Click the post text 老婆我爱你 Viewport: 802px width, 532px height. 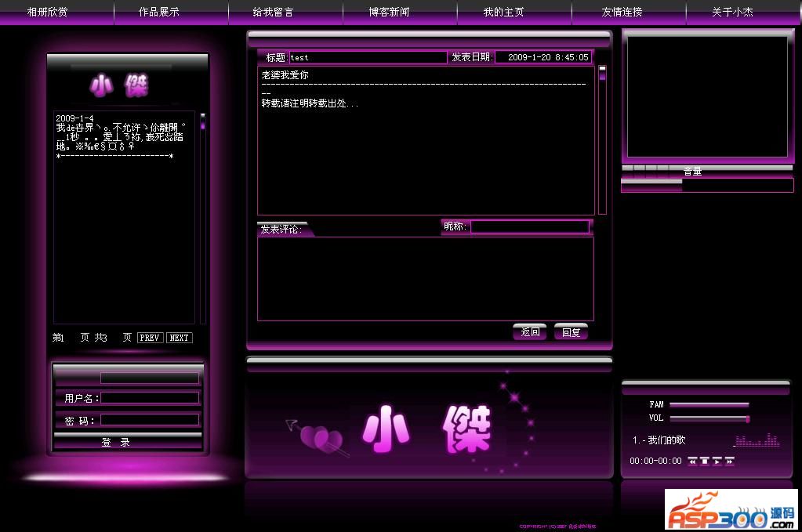(285, 75)
